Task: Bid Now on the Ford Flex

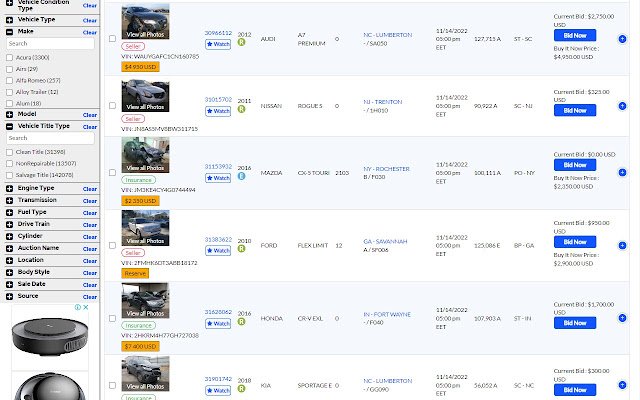Action: click(575, 242)
